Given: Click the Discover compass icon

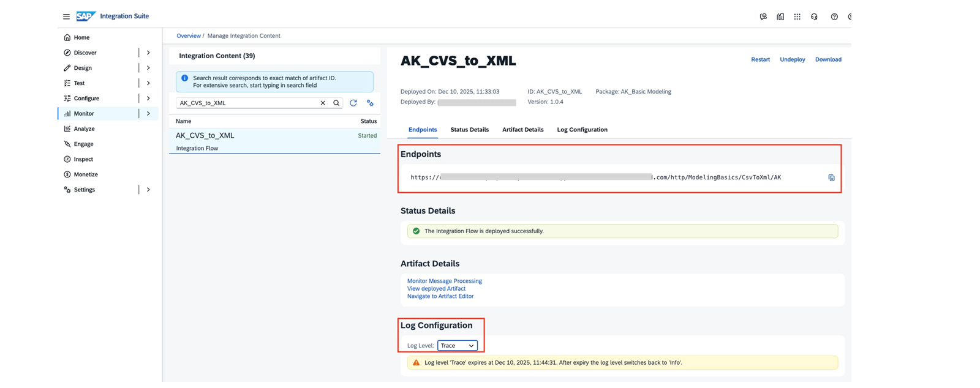Looking at the screenshot, I should coord(67,53).
